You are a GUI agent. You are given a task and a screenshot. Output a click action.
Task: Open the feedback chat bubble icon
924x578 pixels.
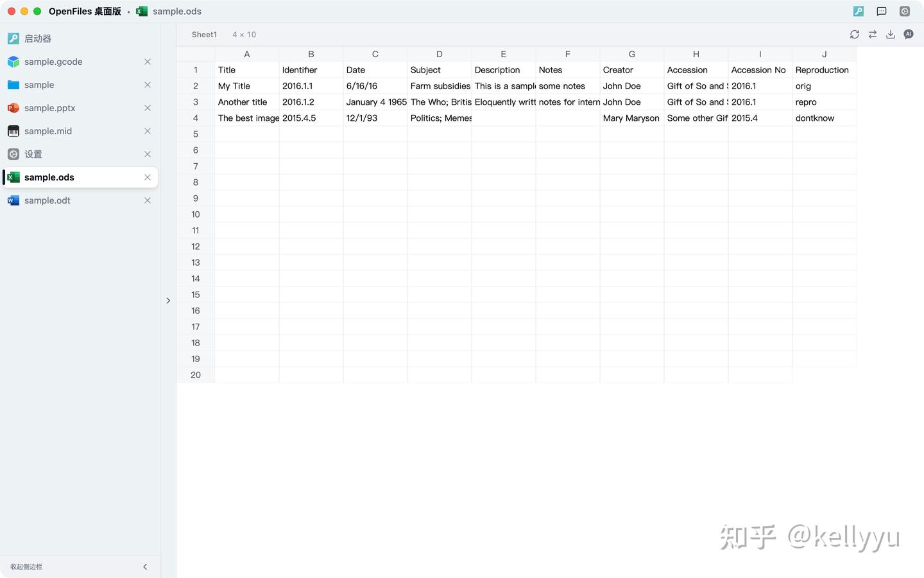(882, 11)
